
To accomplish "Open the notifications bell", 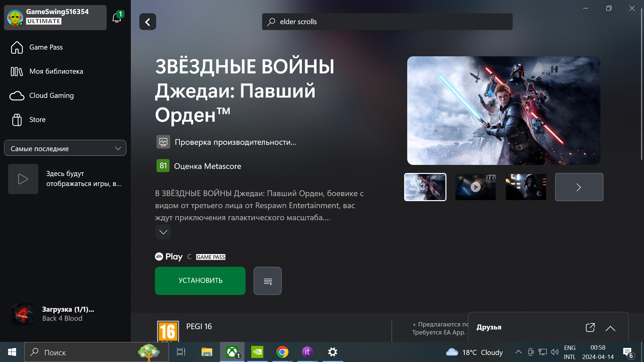I will pyautogui.click(x=117, y=18).
